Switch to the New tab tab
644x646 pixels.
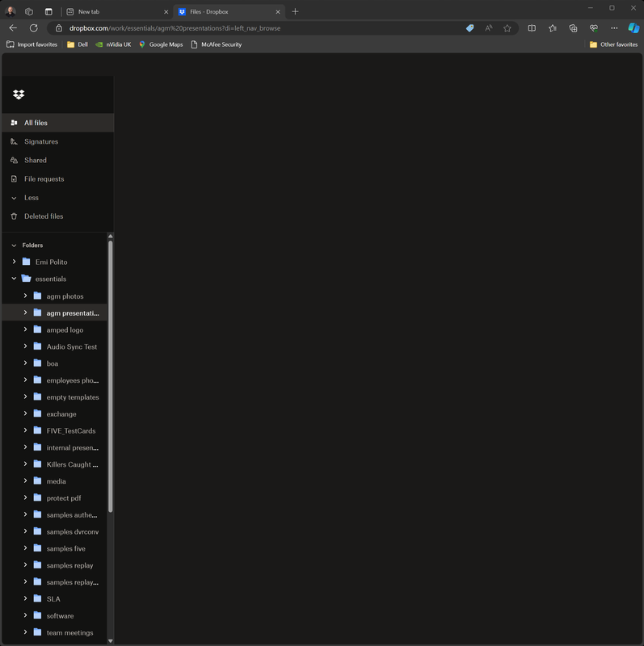[x=117, y=11]
